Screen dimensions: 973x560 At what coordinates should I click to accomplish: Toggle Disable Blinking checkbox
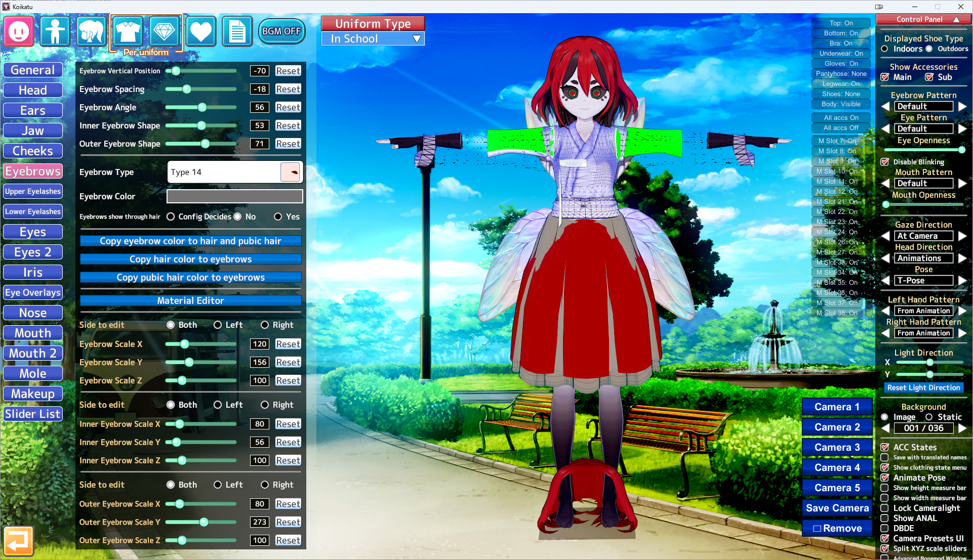pyautogui.click(x=885, y=162)
